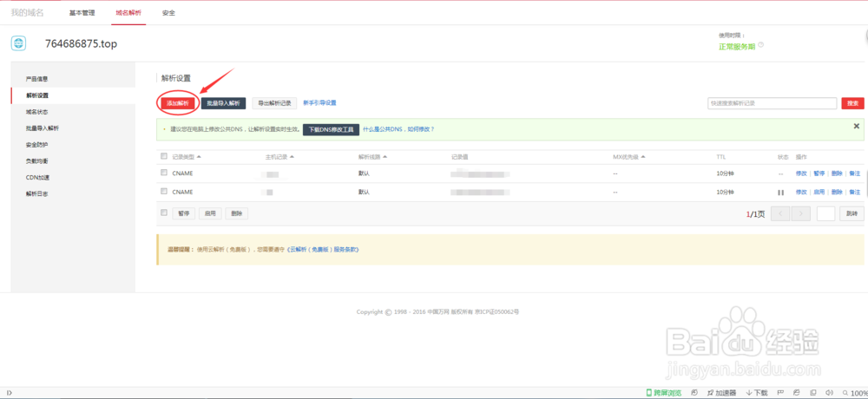Click the red 搜索 button
This screenshot has width=868, height=399.
[x=852, y=103]
